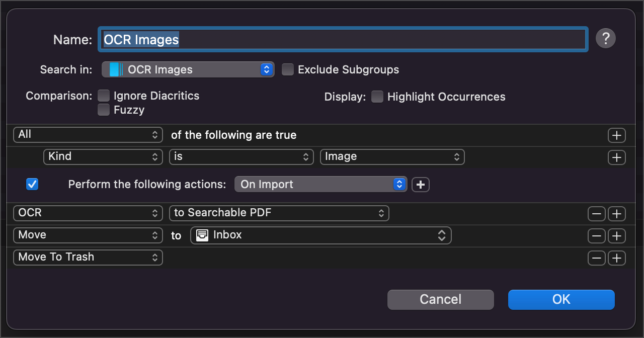Expand the to Searchable PDF dropdown
Viewport: 644px width, 338px height.
click(279, 213)
